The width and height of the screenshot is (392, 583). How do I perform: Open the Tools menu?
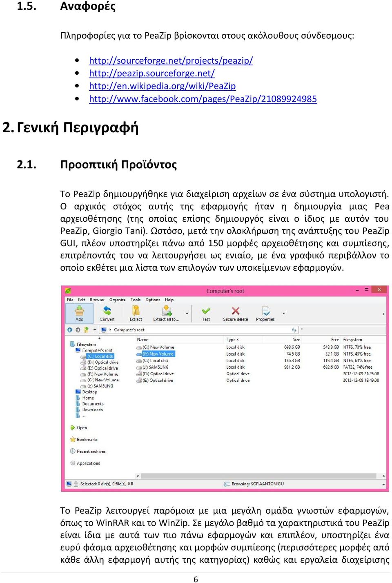point(136,300)
